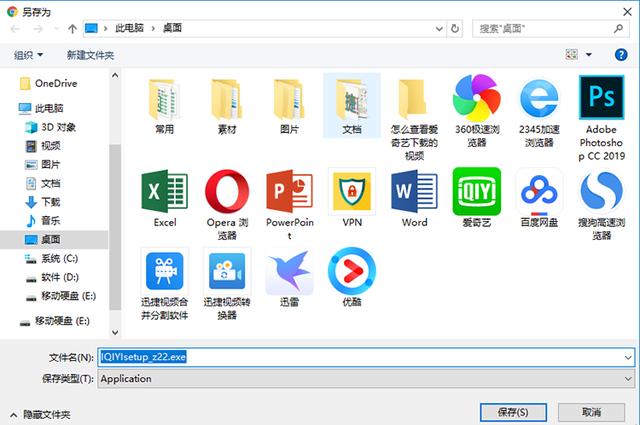Select the Adobe Photoshop CC 2019 shortcut
640x425 pixels.
[x=602, y=118]
